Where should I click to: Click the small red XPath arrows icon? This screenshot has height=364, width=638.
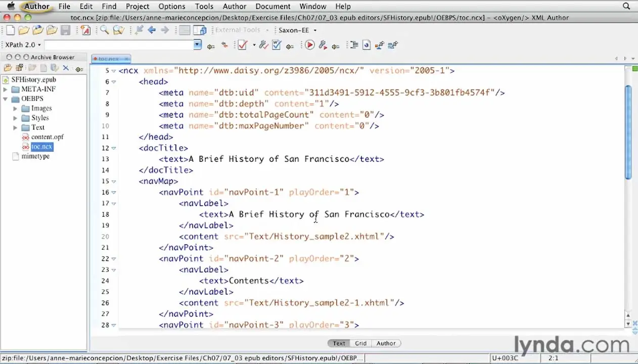coord(224,45)
